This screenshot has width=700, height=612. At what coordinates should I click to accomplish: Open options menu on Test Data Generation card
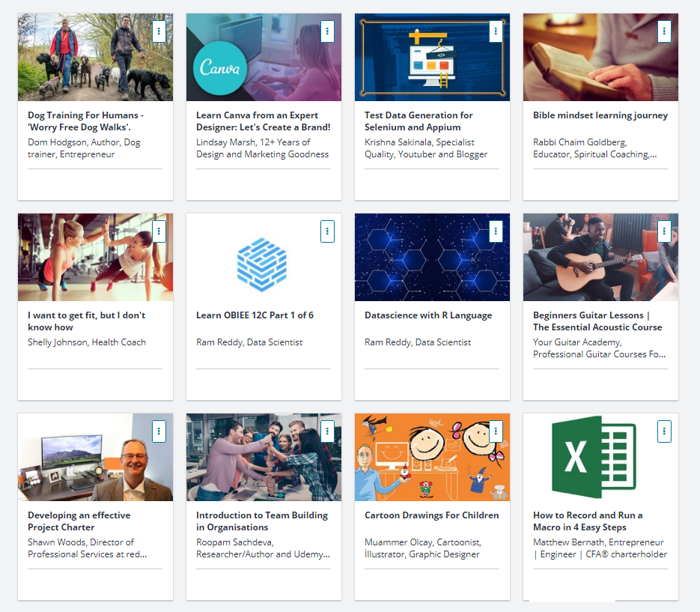[496, 31]
